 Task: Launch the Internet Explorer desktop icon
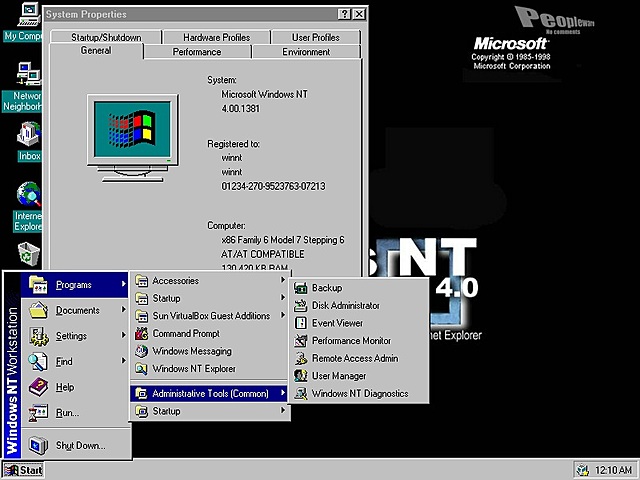click(x=29, y=194)
